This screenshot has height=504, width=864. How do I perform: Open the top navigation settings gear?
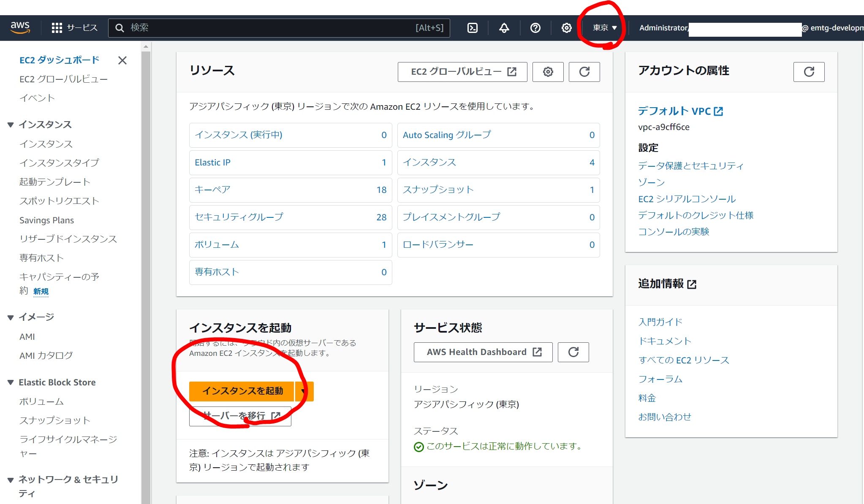566,28
